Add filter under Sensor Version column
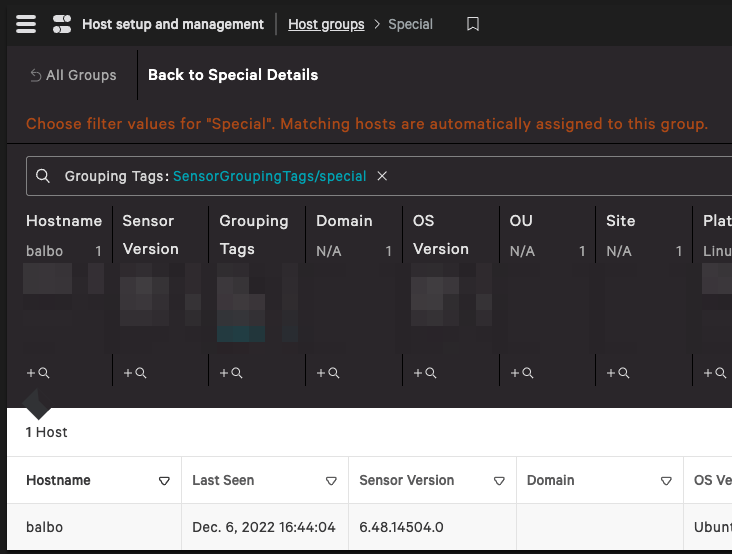Screen dimensions: 732x554 [134, 372]
